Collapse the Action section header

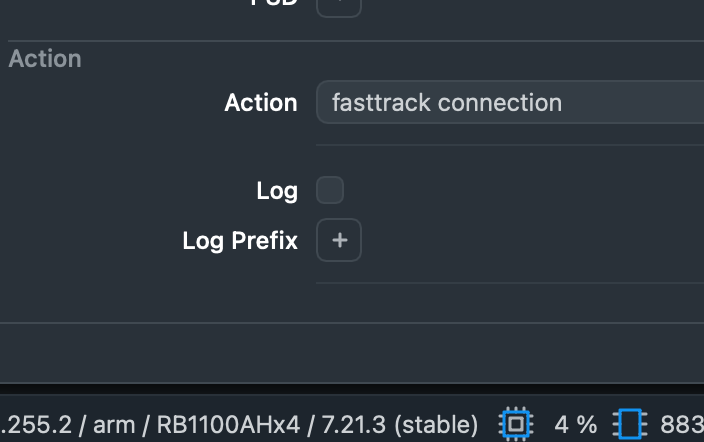(x=45, y=59)
